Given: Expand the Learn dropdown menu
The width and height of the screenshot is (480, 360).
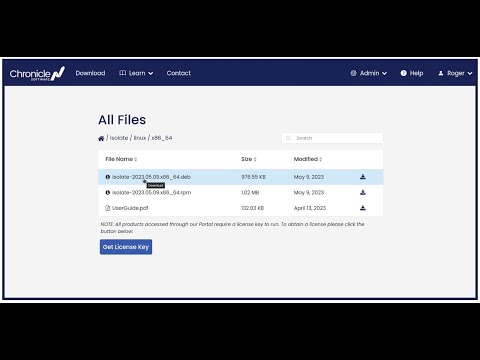Looking at the screenshot, I should point(136,73).
